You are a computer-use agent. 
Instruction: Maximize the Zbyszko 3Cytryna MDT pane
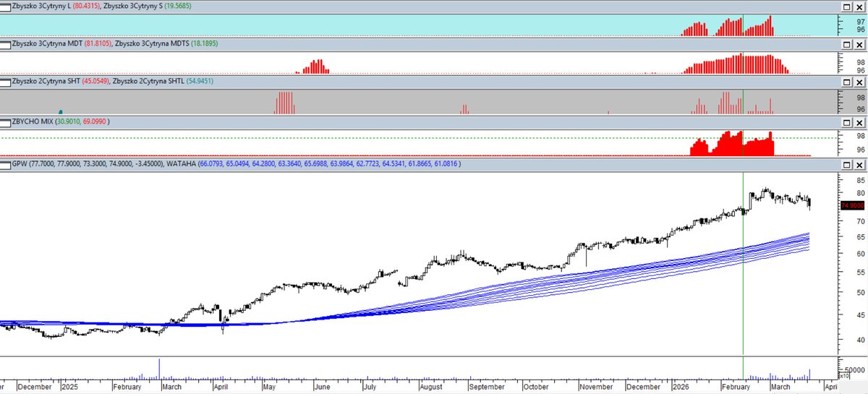[848, 44]
